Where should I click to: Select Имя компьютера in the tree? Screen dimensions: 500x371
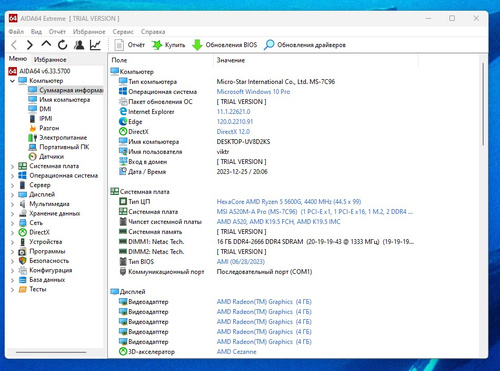point(59,100)
